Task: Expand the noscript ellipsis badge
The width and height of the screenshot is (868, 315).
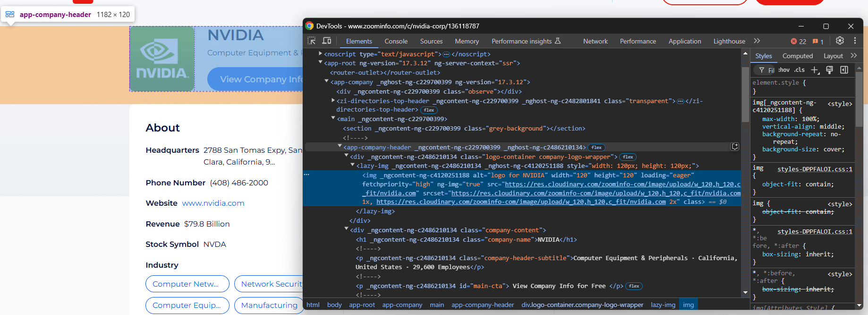Action: click(446, 54)
